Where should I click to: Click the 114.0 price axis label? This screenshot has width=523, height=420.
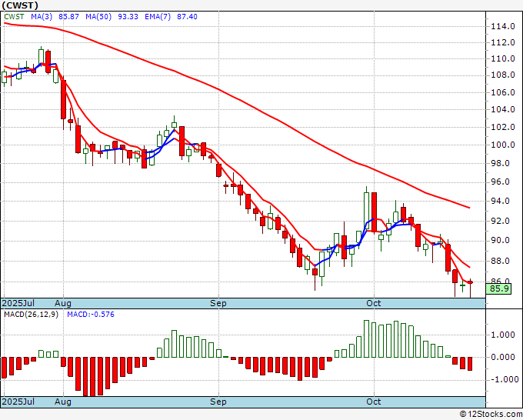503,26
